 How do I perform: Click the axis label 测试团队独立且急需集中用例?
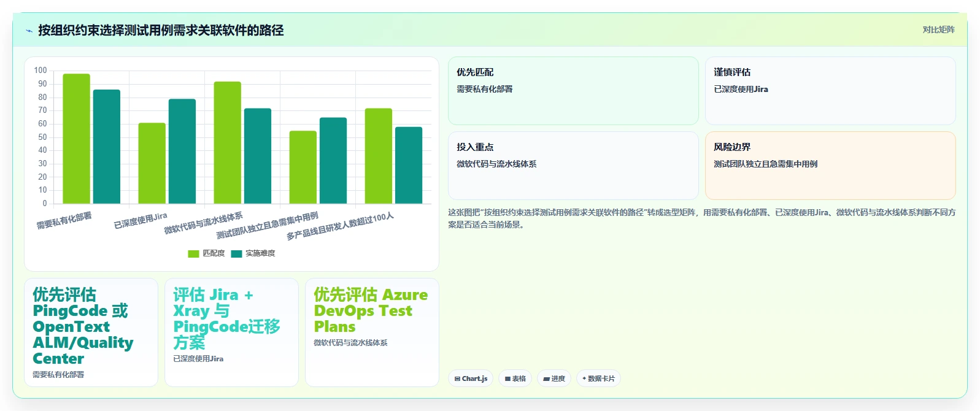click(x=268, y=225)
